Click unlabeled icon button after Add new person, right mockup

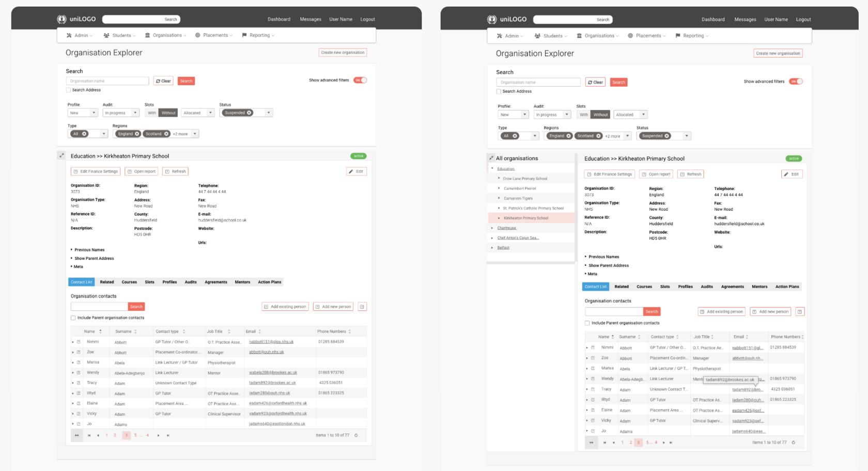coord(800,311)
